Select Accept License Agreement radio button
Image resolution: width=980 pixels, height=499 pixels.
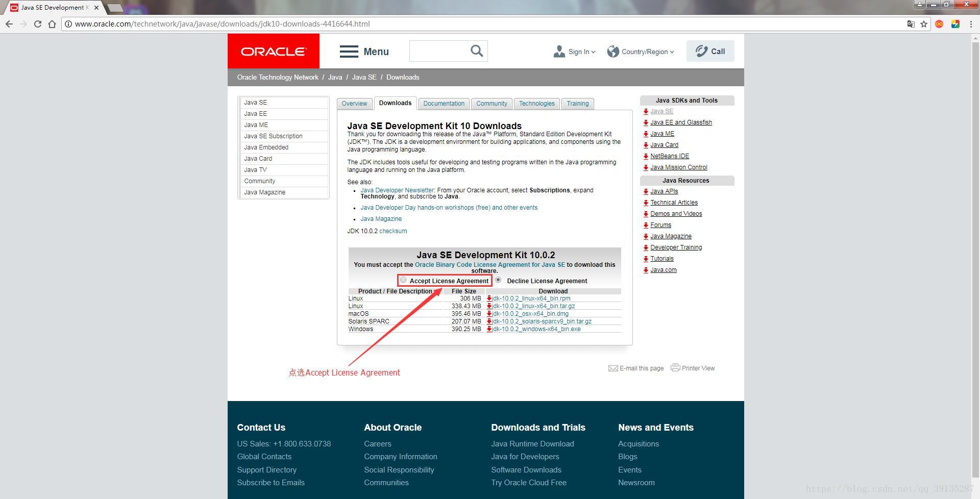coord(403,280)
